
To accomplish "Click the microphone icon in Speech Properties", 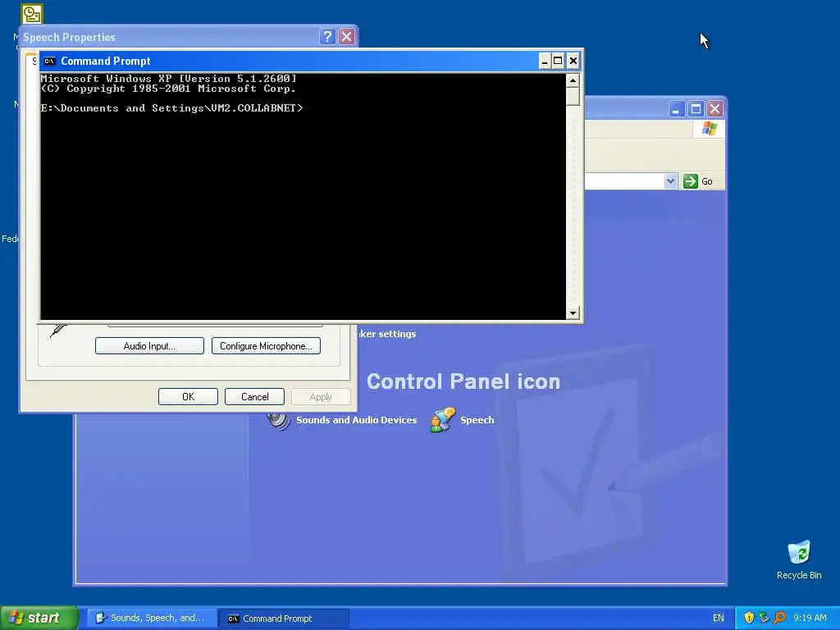I will 58,330.
